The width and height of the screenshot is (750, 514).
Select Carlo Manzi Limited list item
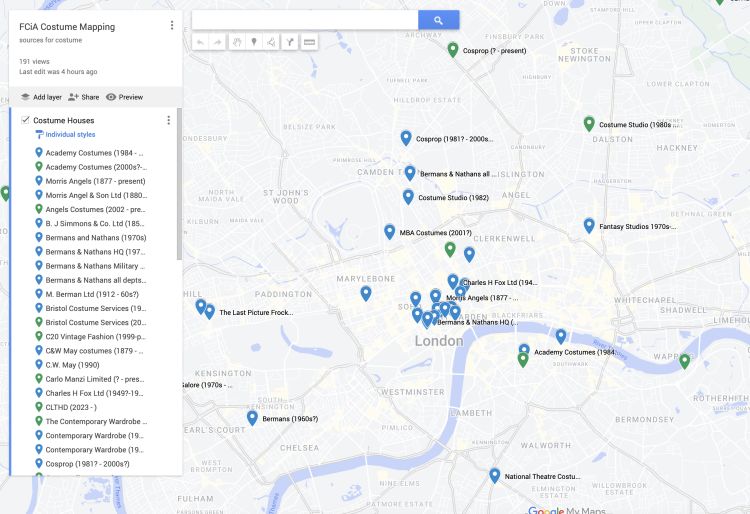[90, 379]
